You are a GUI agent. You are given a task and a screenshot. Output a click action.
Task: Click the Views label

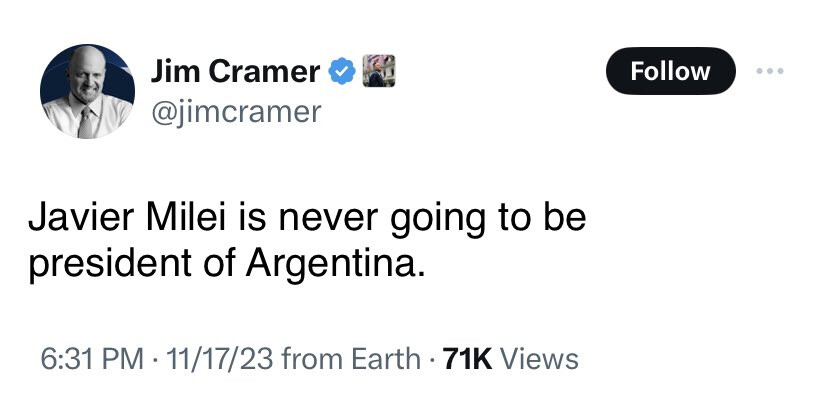click(539, 359)
